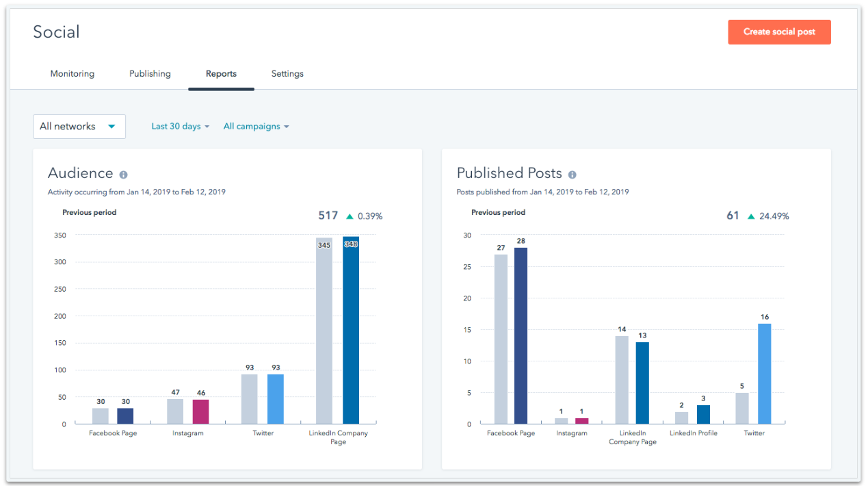The height and width of the screenshot is (486, 868).
Task: Click the Reports tab
Action: coord(221,73)
